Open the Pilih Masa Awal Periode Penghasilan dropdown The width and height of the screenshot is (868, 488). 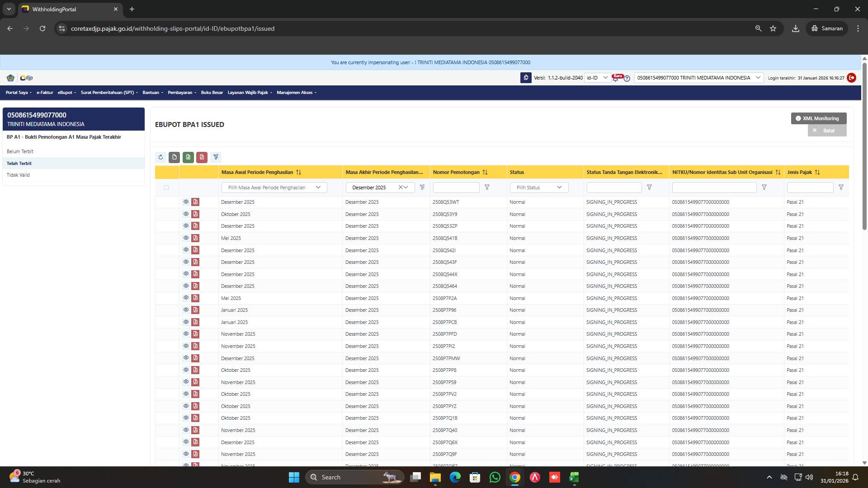tap(274, 187)
